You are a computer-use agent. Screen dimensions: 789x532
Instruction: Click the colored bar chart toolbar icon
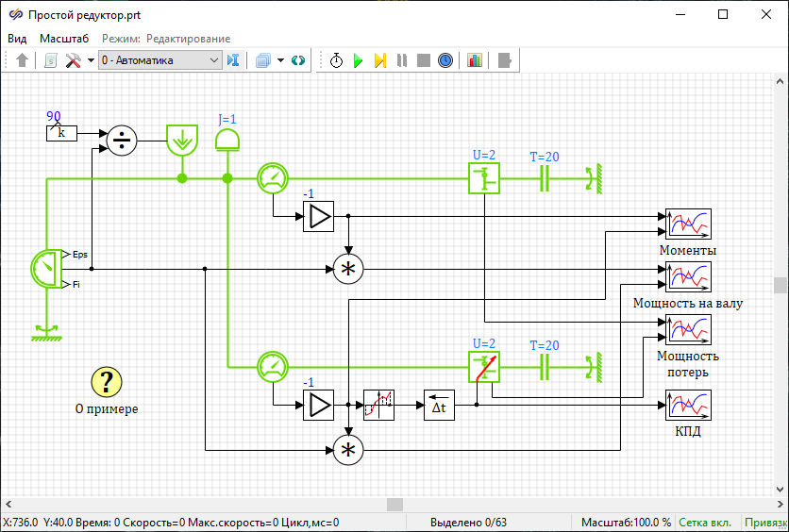pyautogui.click(x=474, y=60)
